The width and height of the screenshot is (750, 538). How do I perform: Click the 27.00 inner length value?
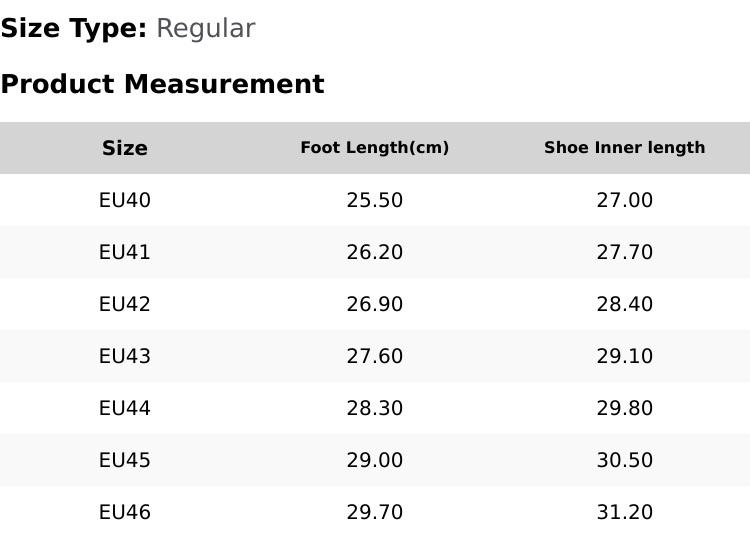click(625, 200)
